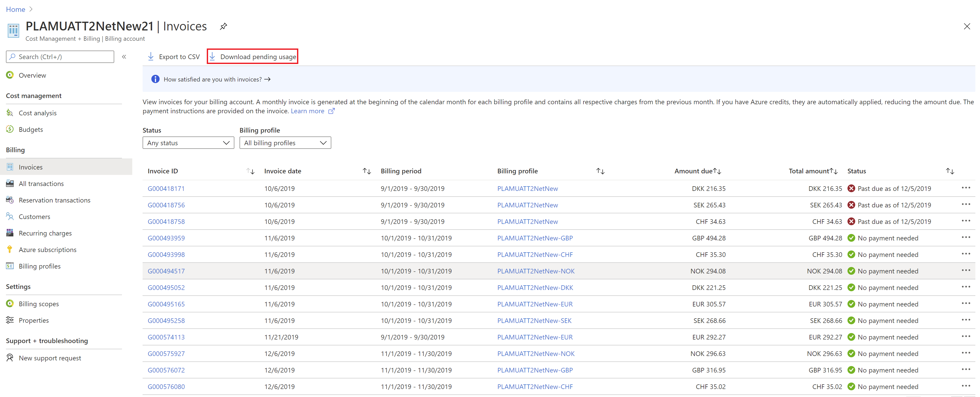
Task: Click 'Past due as of 12/5/2019' for G000418171
Action: 894,188
